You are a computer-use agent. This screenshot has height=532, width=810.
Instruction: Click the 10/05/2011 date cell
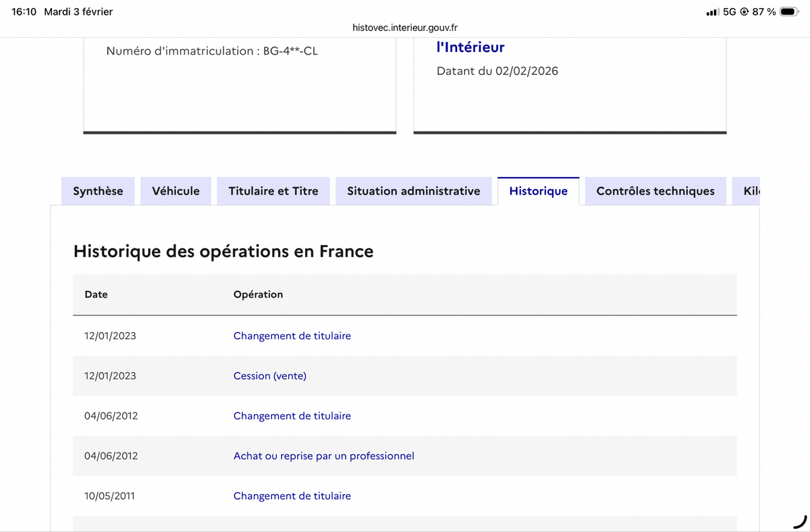point(109,496)
